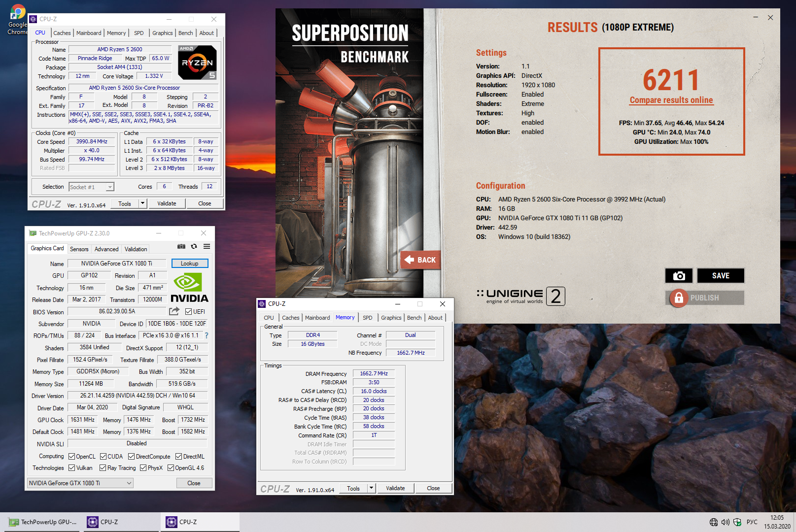This screenshot has height=532, width=796.
Task: Open the GPU-Z hamburger menu
Action: point(207,246)
